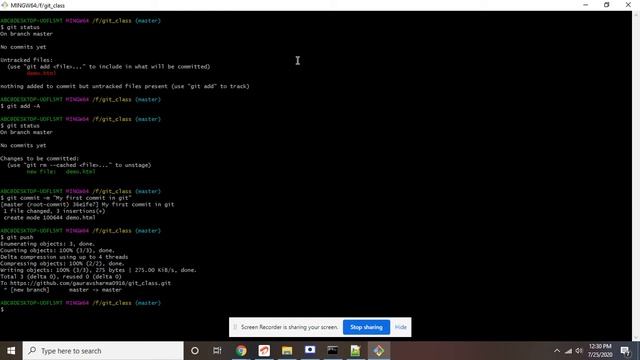Click the '[new branch] master -> master' line
The height and width of the screenshot is (360, 640).
tap(62, 289)
